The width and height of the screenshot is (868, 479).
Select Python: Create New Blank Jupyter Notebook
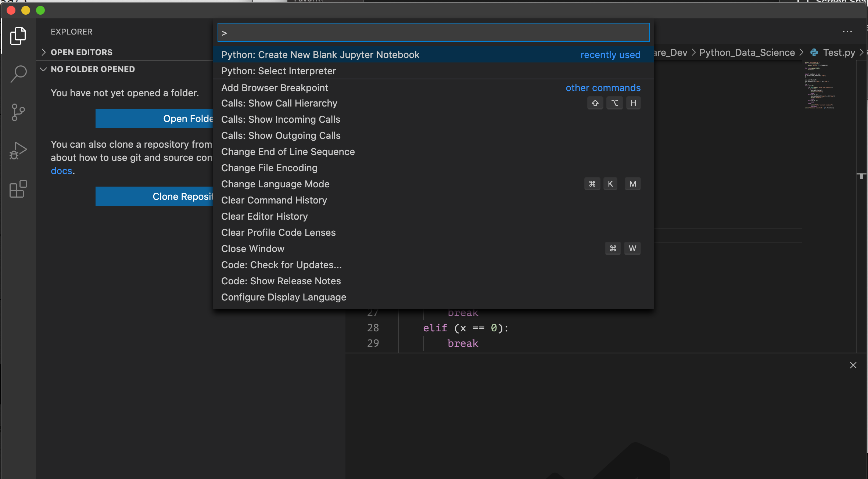(x=320, y=55)
